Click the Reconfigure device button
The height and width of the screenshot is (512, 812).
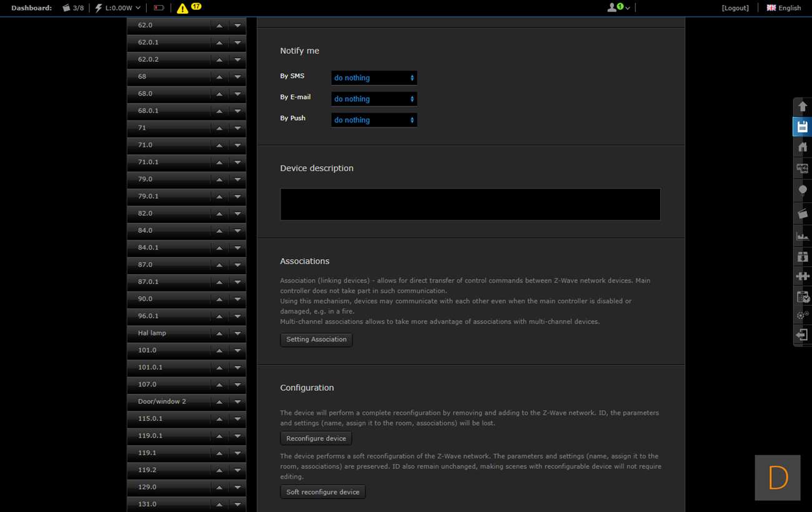click(316, 438)
